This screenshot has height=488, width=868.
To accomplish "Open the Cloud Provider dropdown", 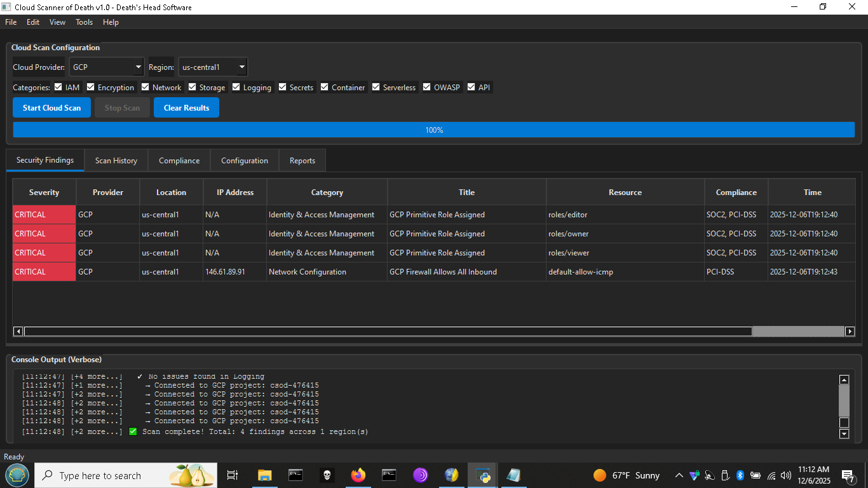I will (x=107, y=67).
